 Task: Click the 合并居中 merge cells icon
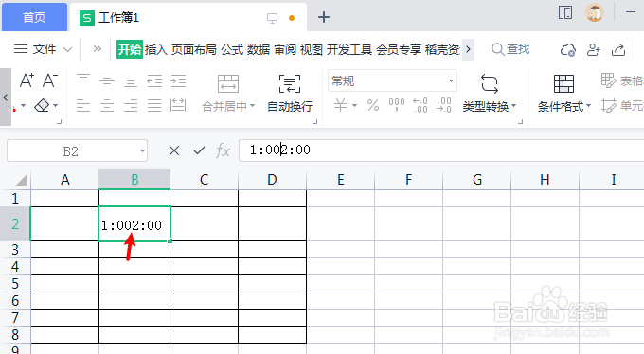(228, 84)
